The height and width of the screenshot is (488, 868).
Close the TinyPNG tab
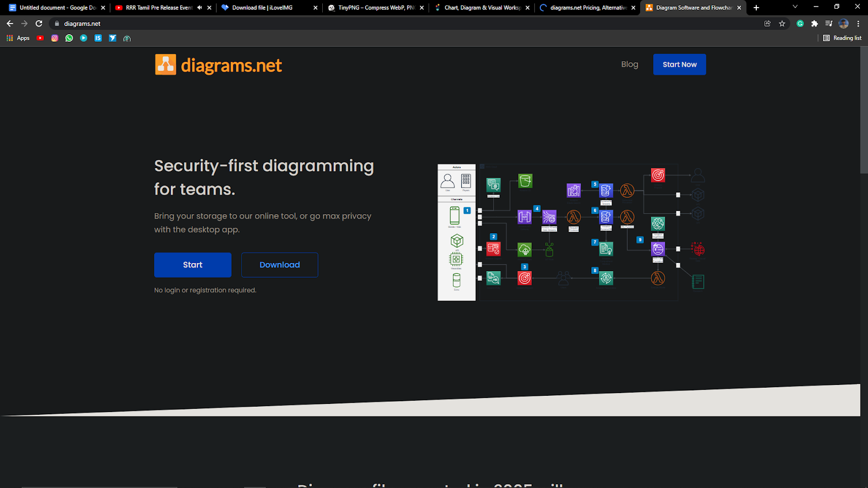pyautogui.click(x=422, y=8)
